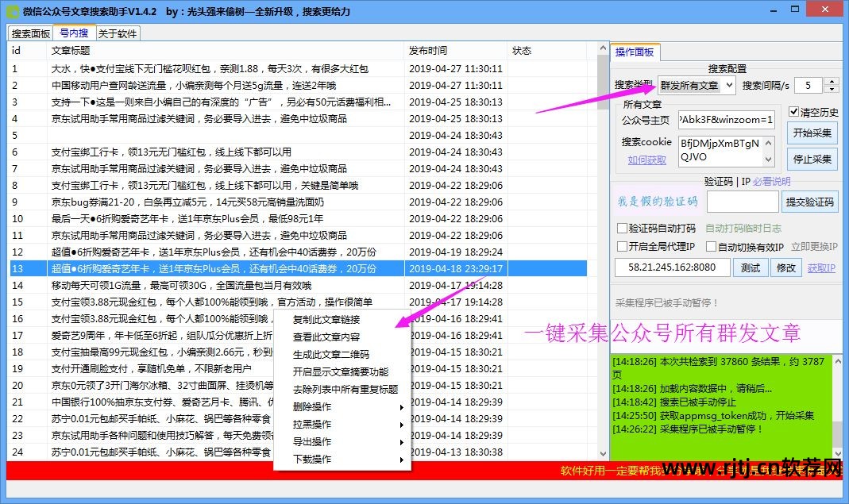849x504 pixels.
Task: Expand the 拉黑操作 submenu
Action: click(342, 424)
